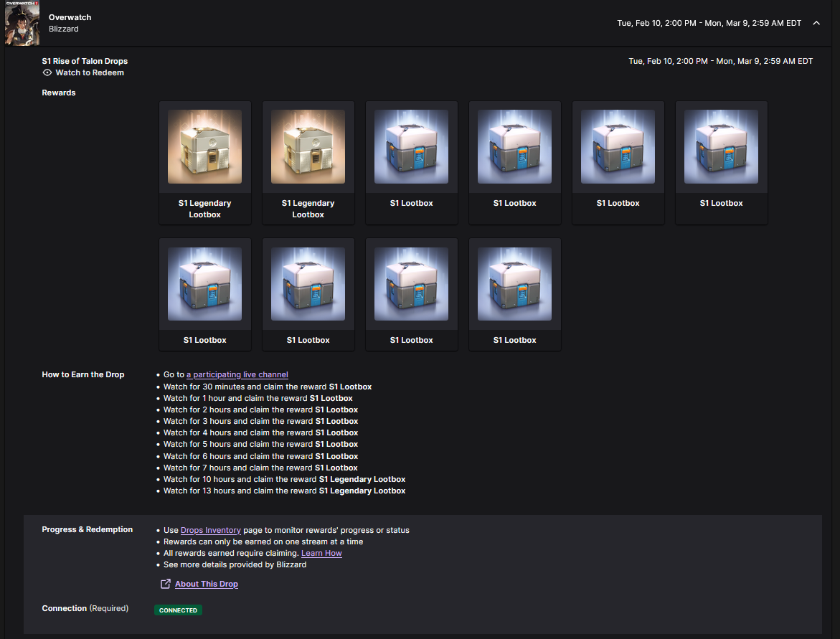Click the date range beside S1 Rise of Talon Drops
The width and height of the screenshot is (840, 639).
click(x=720, y=61)
